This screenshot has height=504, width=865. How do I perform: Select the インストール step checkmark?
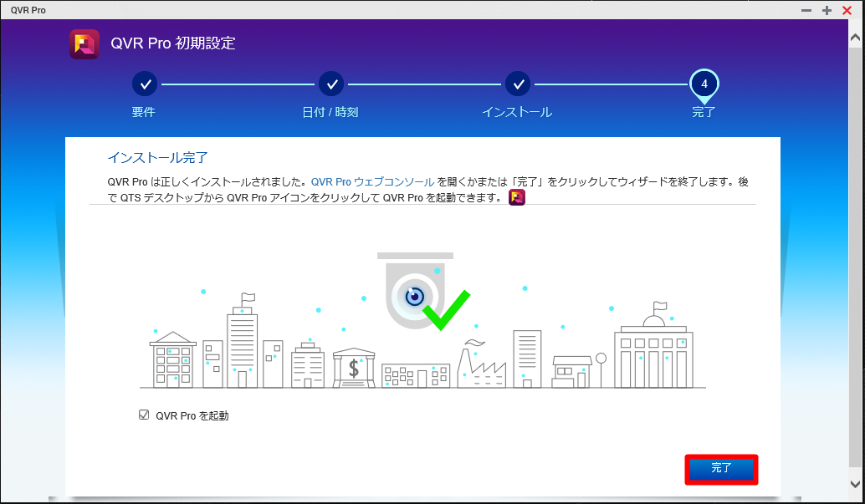[518, 84]
